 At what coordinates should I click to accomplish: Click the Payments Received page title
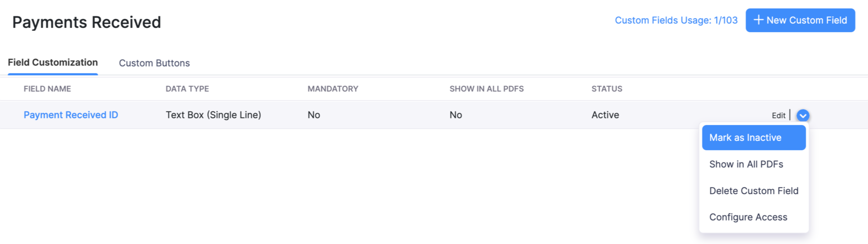86,22
